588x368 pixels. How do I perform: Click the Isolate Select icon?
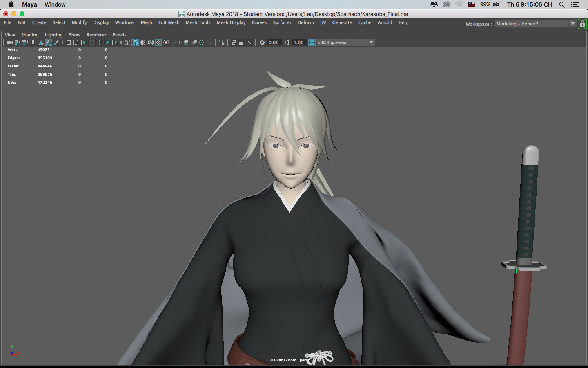[222, 43]
